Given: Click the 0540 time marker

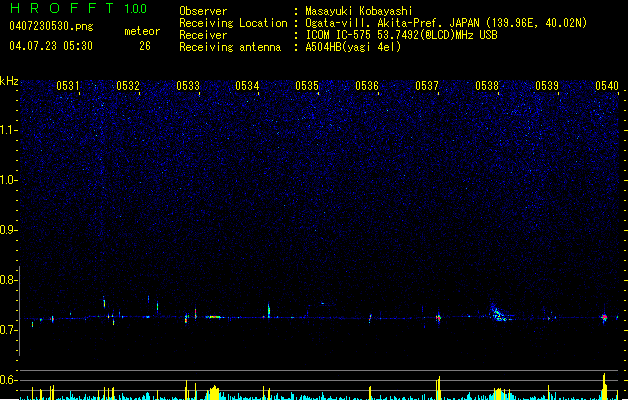Looking at the screenshot, I should point(607,86).
